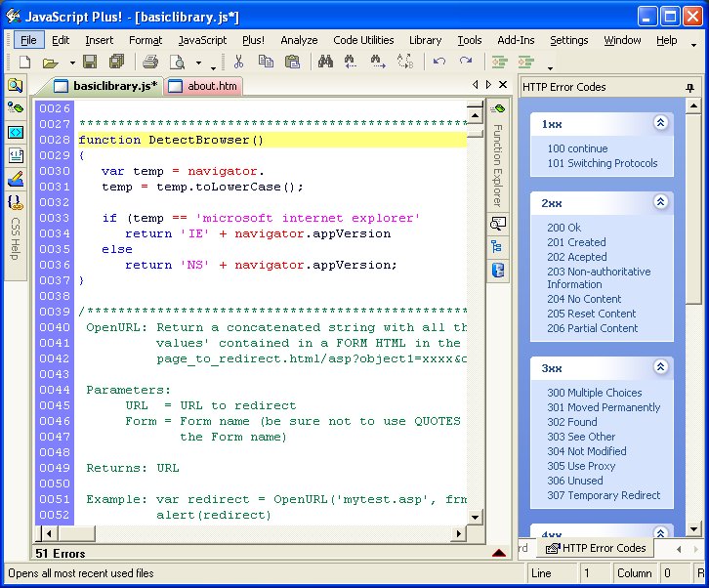Screen dimensions: 709x588
Task: Click the Find Next binoculars icon
Action: [x=377, y=62]
